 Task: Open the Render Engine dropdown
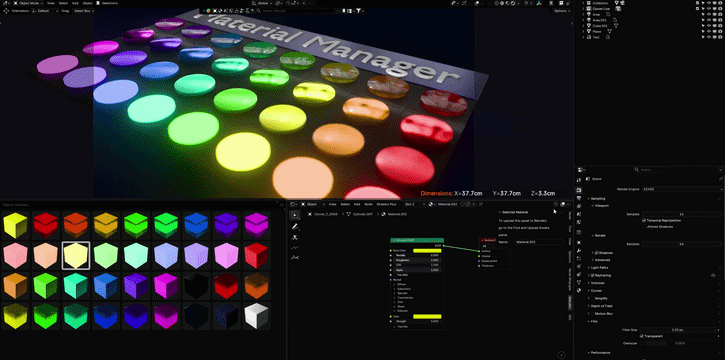pyautogui.click(x=682, y=189)
